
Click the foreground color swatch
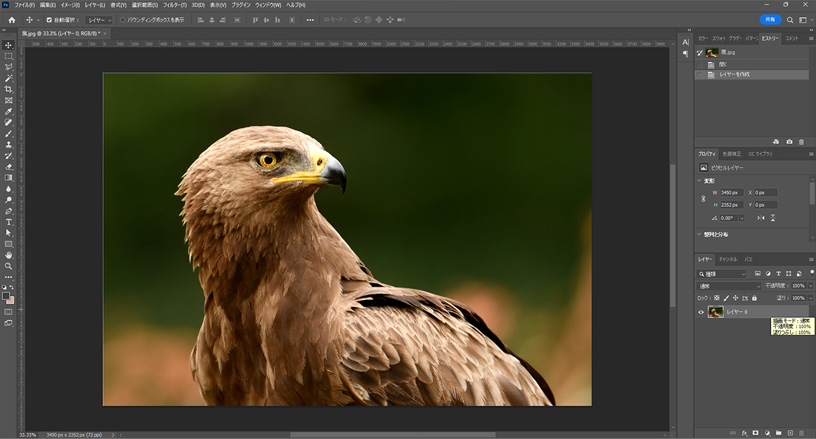pyautogui.click(x=6, y=296)
